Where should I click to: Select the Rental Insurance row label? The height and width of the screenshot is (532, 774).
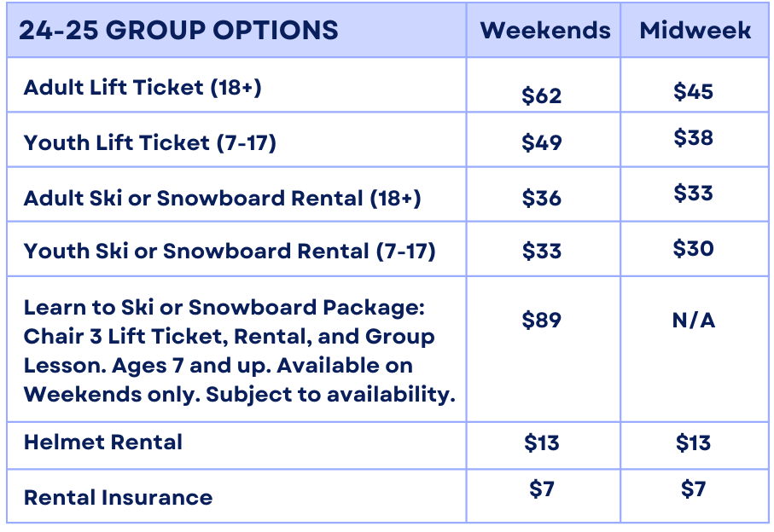[118, 497]
